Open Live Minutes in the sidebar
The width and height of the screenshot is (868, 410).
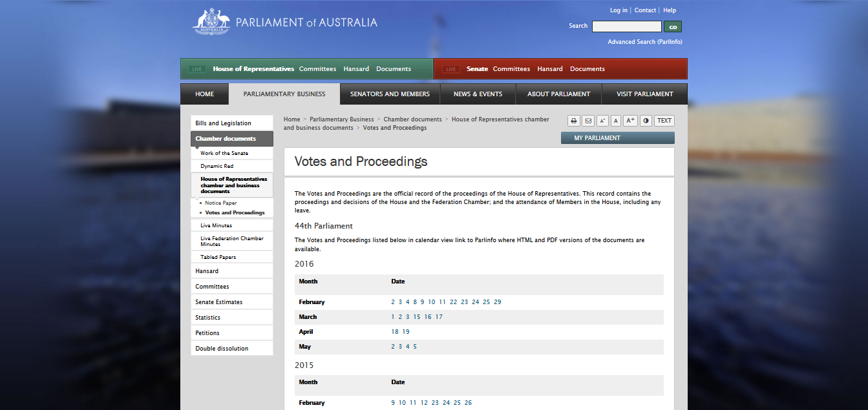point(232,225)
